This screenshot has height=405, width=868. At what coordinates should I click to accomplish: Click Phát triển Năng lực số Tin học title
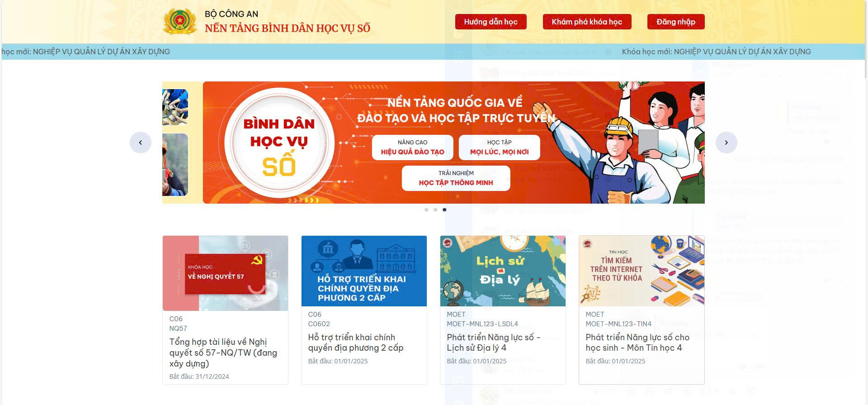pos(637,343)
